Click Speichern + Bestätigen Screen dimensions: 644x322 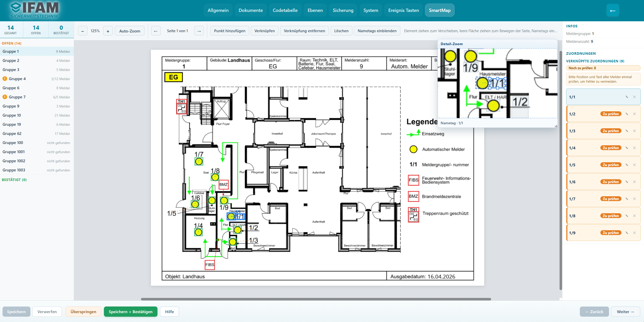click(131, 312)
